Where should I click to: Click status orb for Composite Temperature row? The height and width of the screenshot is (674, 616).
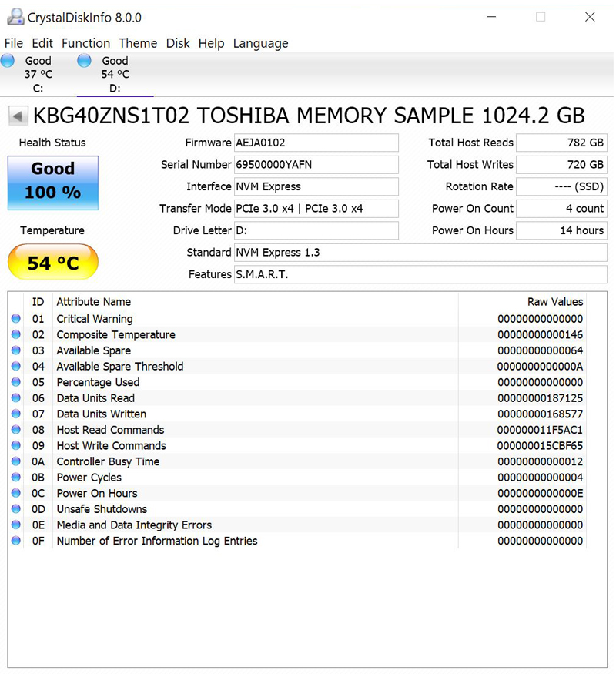tap(16, 334)
